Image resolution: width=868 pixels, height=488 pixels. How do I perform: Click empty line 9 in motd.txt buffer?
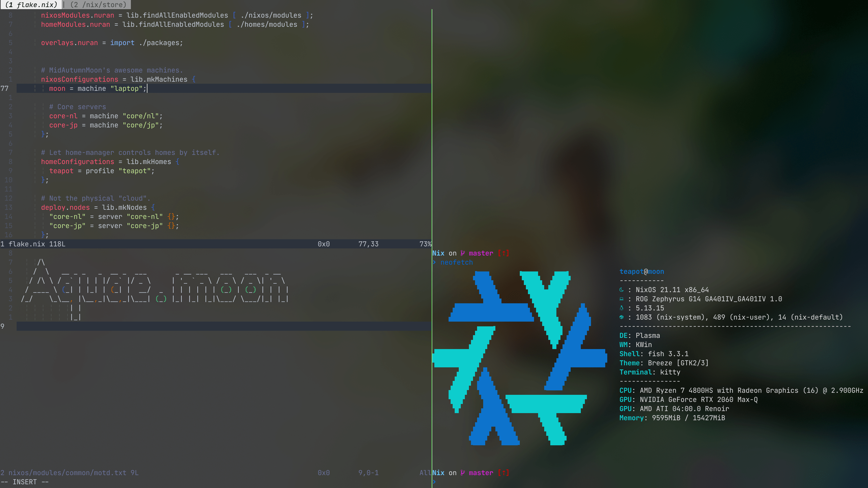203,326
